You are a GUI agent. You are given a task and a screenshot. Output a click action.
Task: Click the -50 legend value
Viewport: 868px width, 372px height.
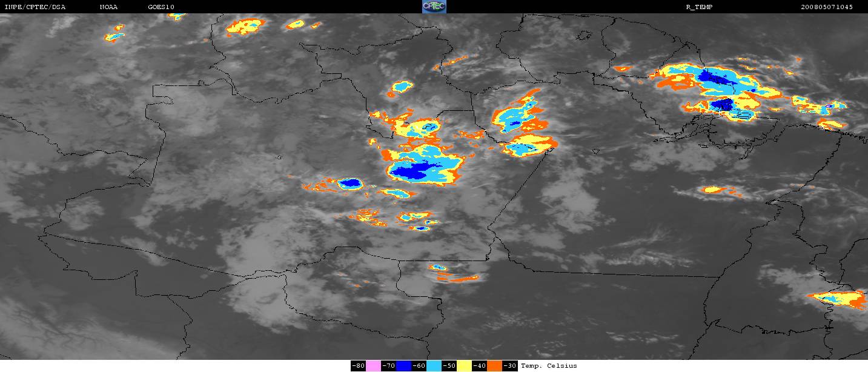[x=449, y=366]
